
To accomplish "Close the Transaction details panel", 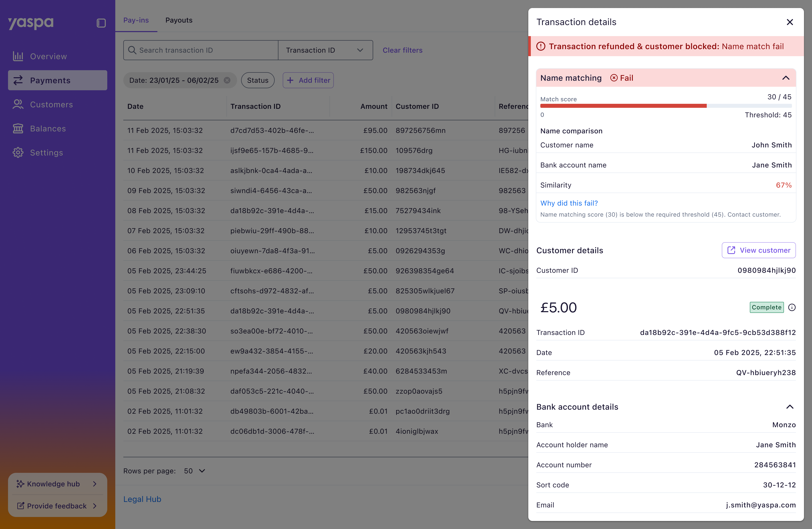I will (789, 22).
